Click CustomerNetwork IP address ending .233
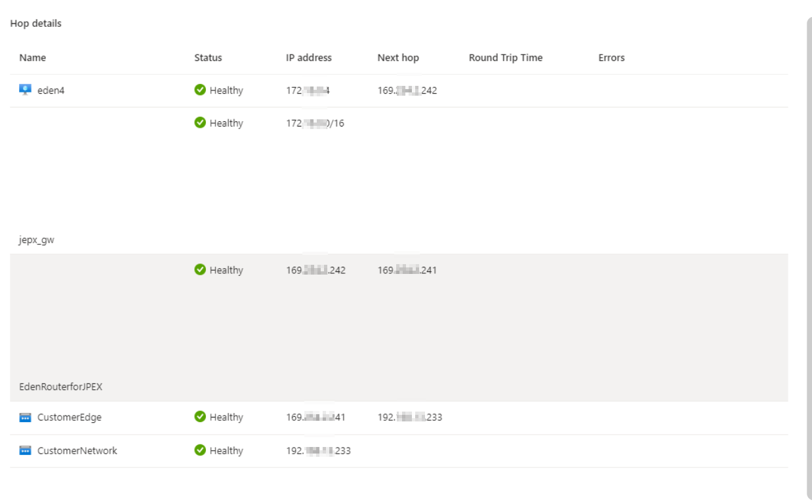Screen dimensions: 812x504 tap(319, 450)
